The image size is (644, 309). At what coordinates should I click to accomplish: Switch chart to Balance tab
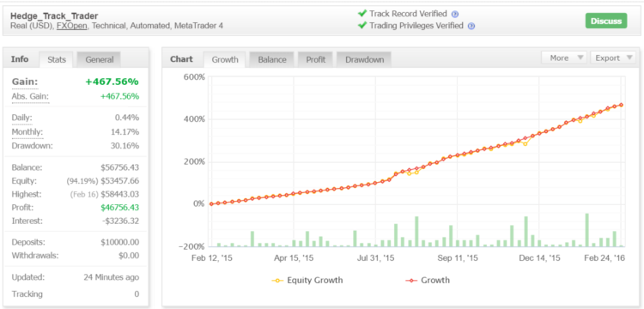(272, 60)
